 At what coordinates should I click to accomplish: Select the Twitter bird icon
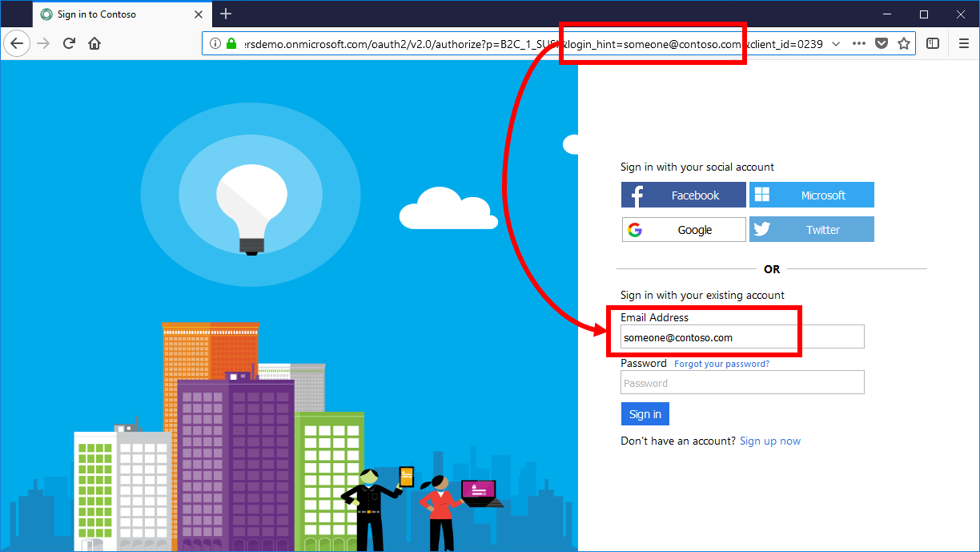point(761,229)
